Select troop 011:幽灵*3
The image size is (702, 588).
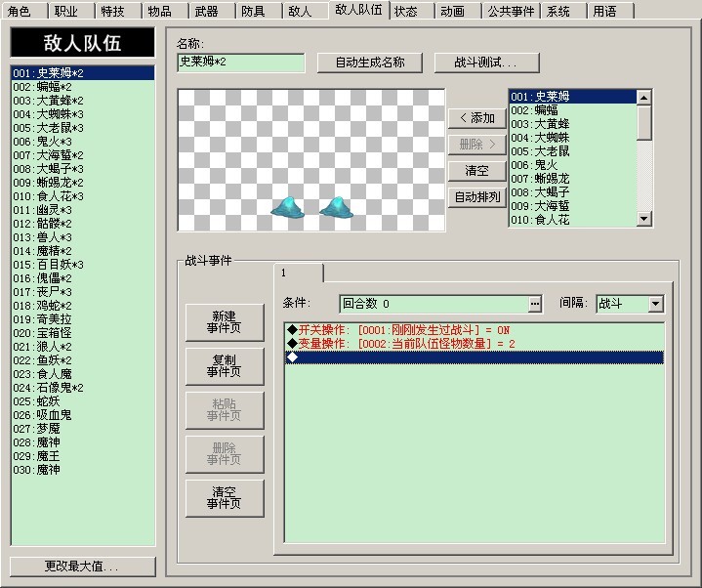coord(83,210)
